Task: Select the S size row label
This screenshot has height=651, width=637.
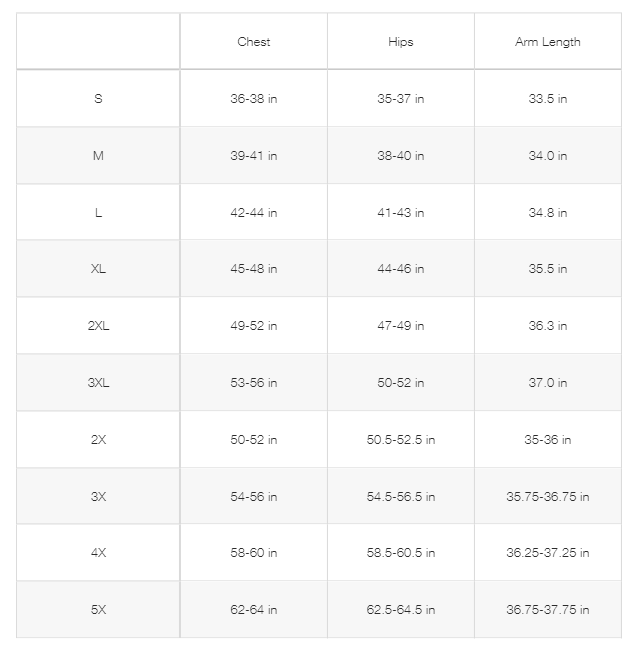Action: [x=98, y=99]
